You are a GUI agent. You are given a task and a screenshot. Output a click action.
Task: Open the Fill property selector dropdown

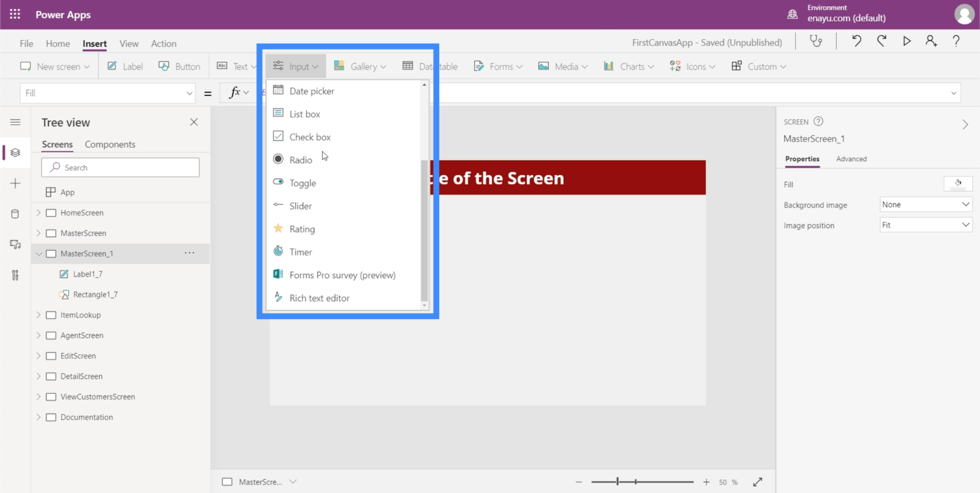click(108, 93)
